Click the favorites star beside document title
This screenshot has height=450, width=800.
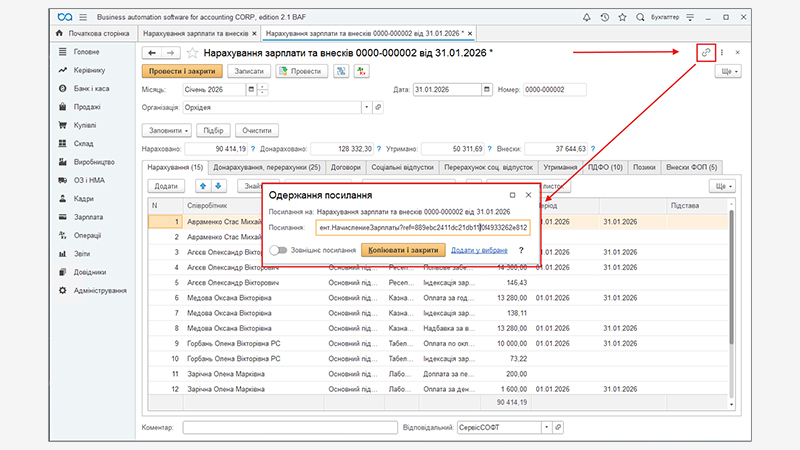point(191,53)
